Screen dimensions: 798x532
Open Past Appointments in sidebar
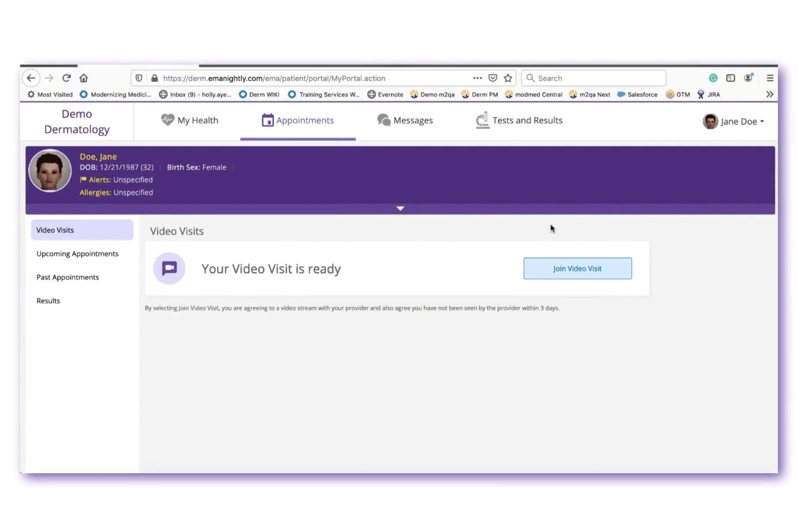click(x=68, y=278)
